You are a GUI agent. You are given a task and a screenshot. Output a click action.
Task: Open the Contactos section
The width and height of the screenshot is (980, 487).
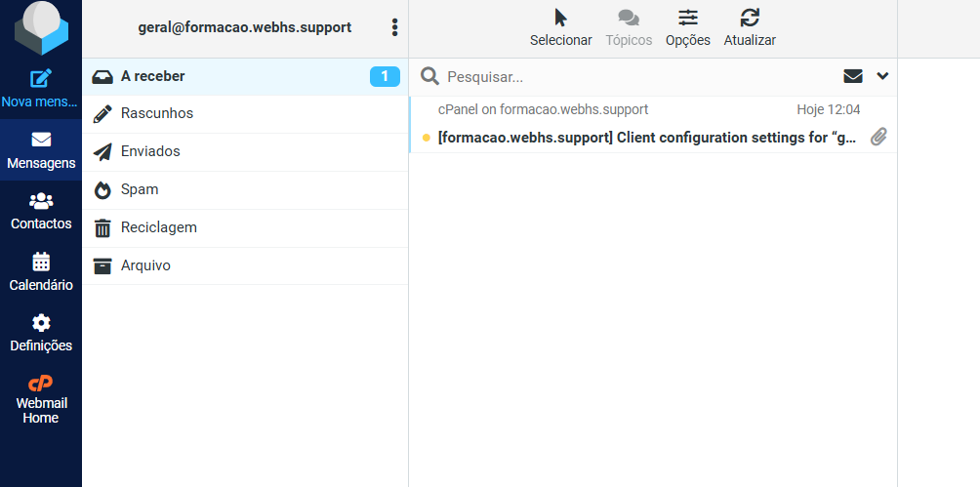point(41,211)
